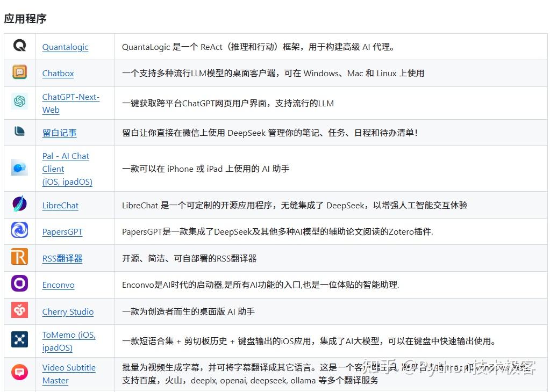Viewport: 550px width, 392px height.
Task: Open the LibreChat link
Action: click(x=60, y=206)
